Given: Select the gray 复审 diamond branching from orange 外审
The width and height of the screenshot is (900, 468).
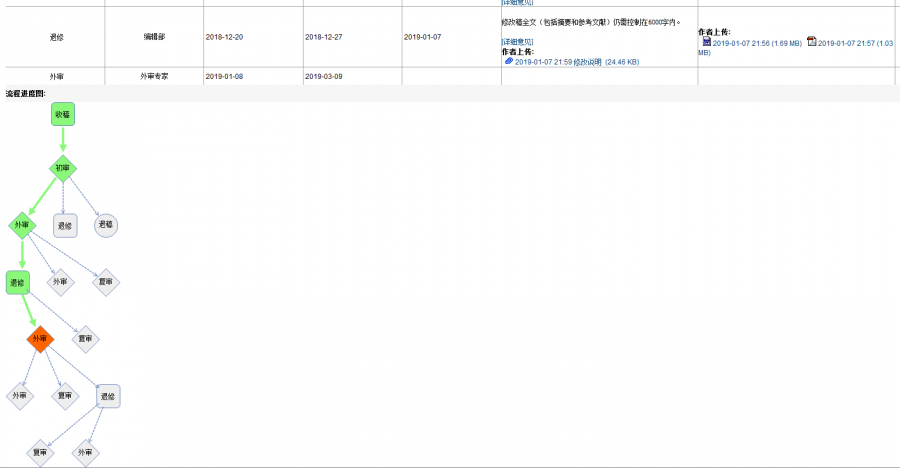Looking at the screenshot, I should pyautogui.click(x=65, y=396).
